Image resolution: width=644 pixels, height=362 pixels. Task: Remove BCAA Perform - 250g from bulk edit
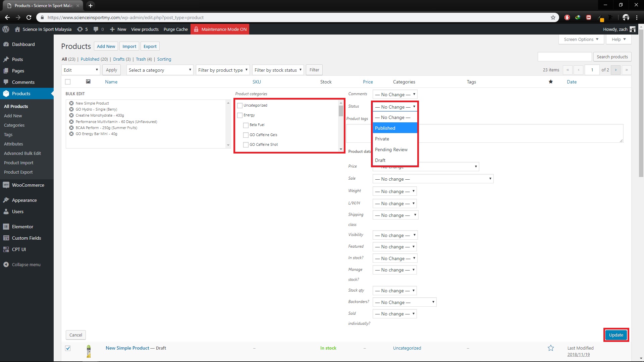tap(71, 128)
